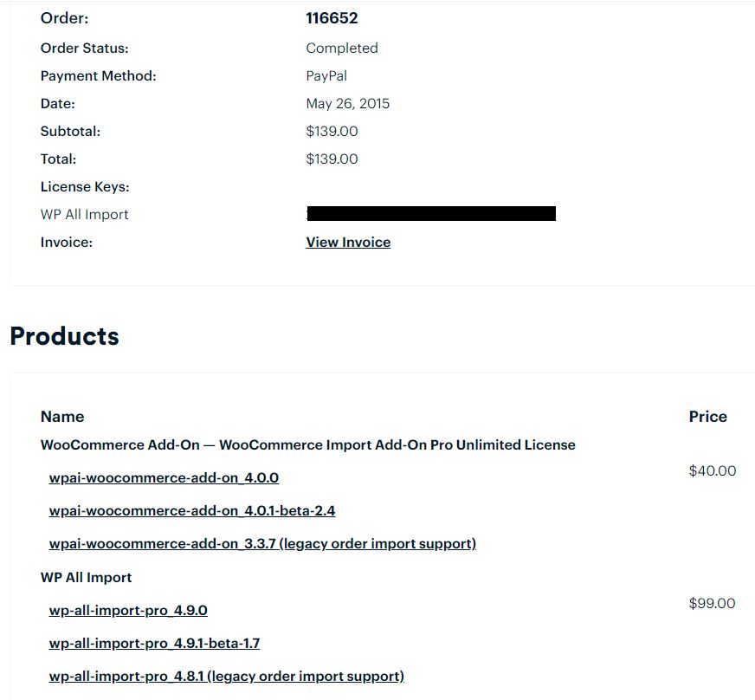Screen dimensions: 755x700
Task: Click the $99.00 price
Action: 713,603
